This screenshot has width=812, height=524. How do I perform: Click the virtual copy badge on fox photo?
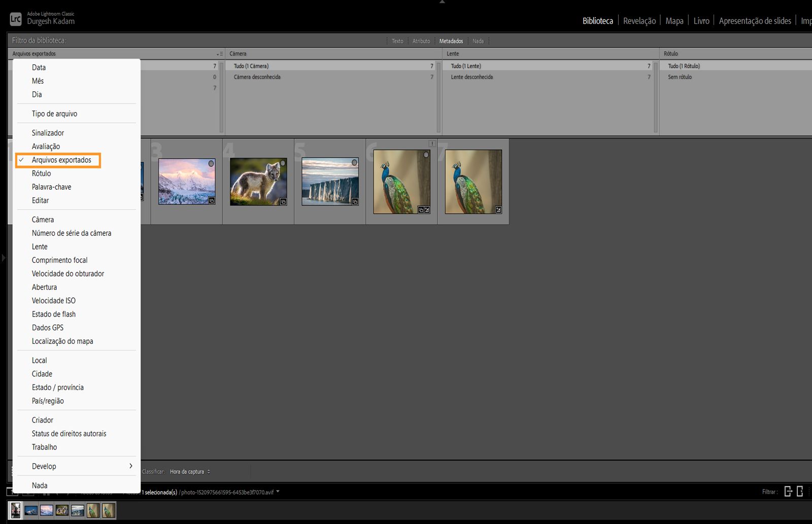[283, 201]
